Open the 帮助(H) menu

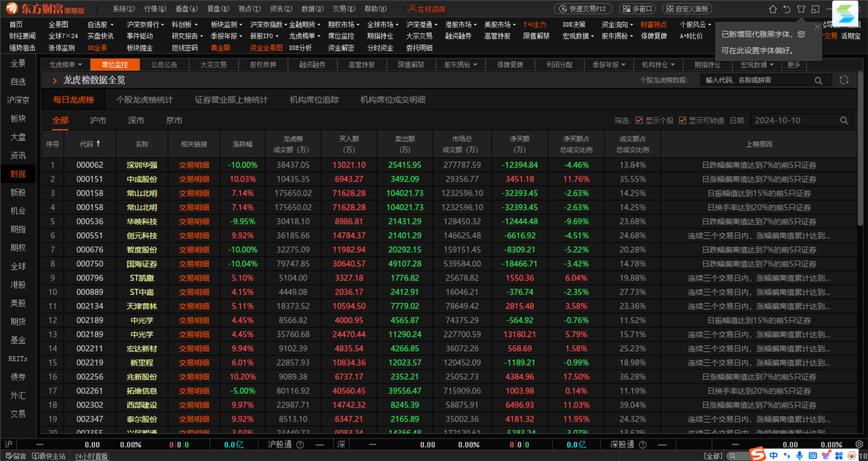[375, 9]
